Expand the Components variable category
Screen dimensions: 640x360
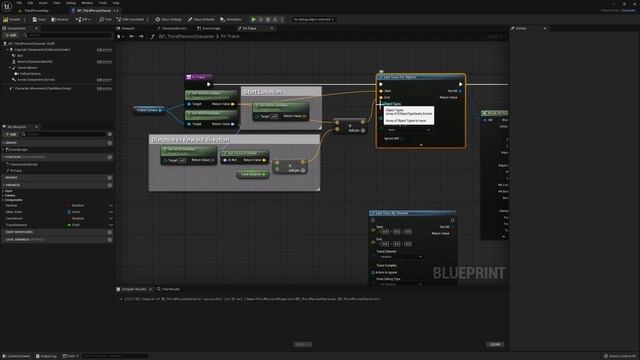(3, 200)
